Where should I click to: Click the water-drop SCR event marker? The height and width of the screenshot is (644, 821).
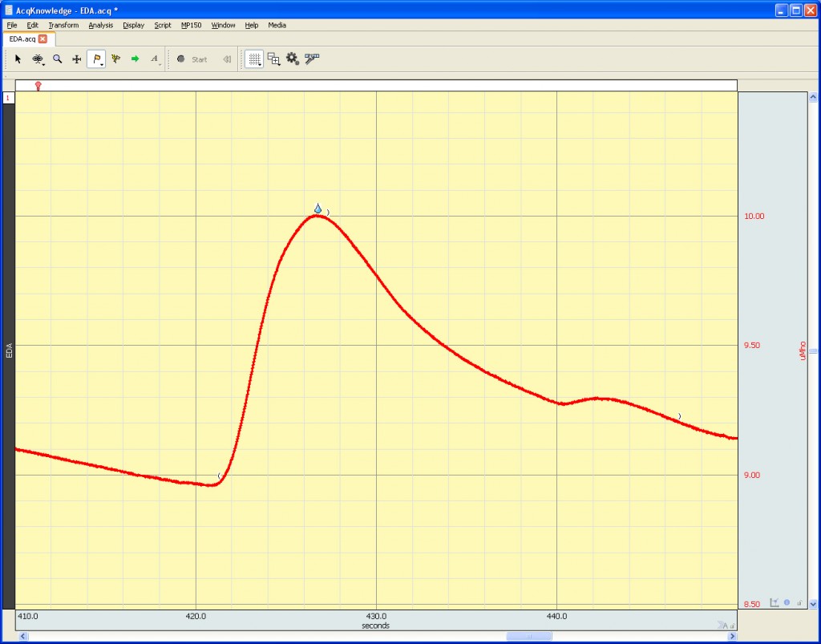317,209
